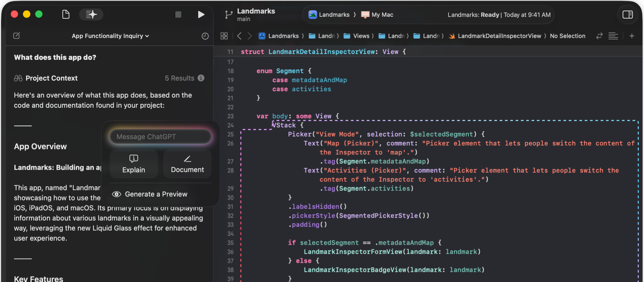Start a new conversation compose icon

(16, 36)
